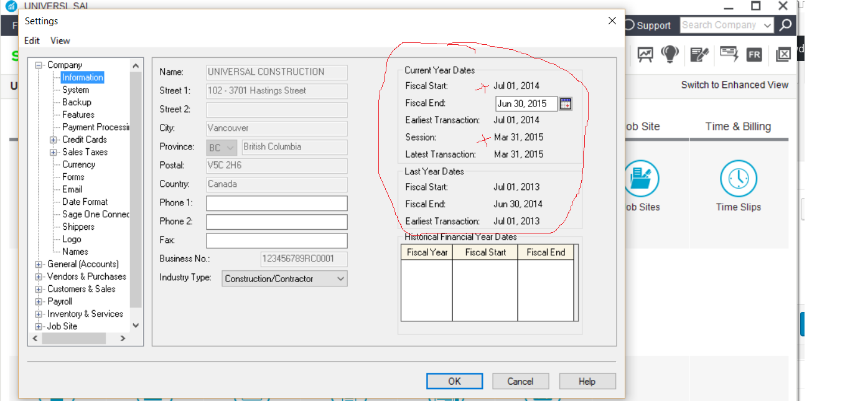Select Payment Processing in the tree

click(x=96, y=127)
